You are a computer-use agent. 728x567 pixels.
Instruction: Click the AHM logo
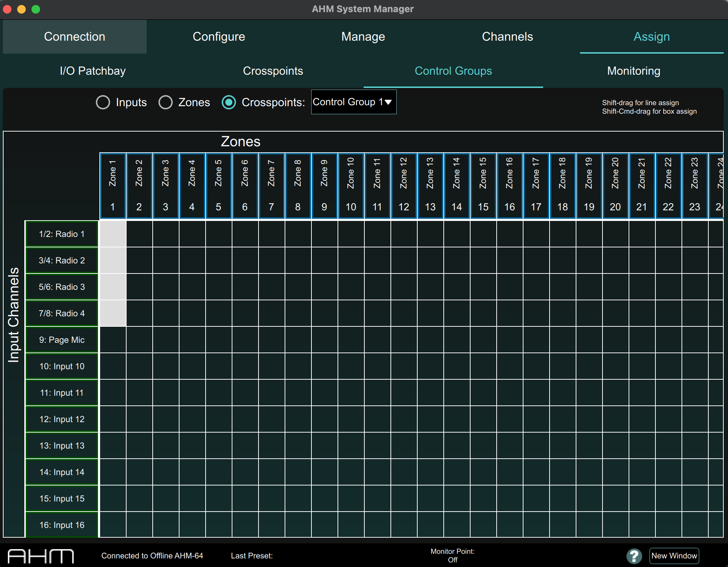(x=41, y=556)
